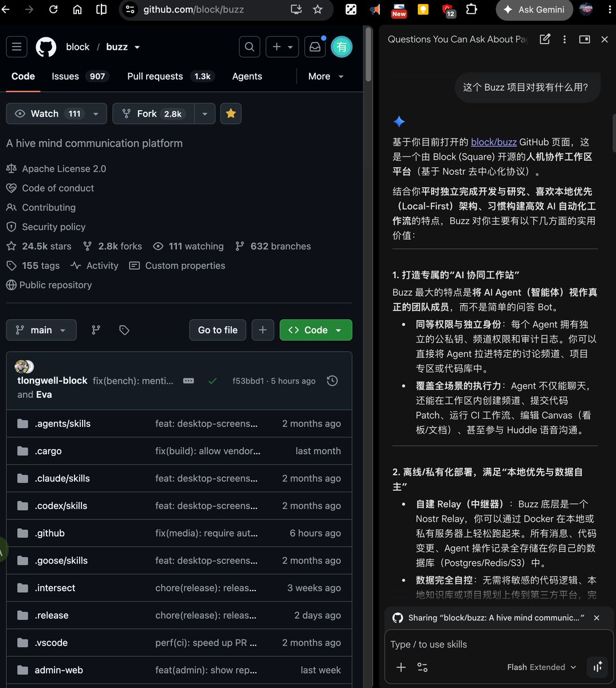The image size is (616, 688).
Task: Expand the More repository tabs dropdown
Action: click(x=326, y=76)
